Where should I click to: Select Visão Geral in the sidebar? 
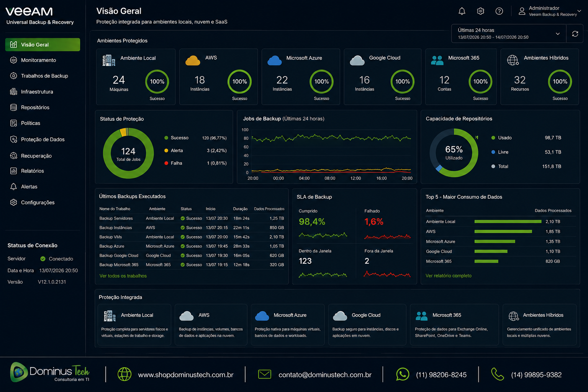coord(43,44)
